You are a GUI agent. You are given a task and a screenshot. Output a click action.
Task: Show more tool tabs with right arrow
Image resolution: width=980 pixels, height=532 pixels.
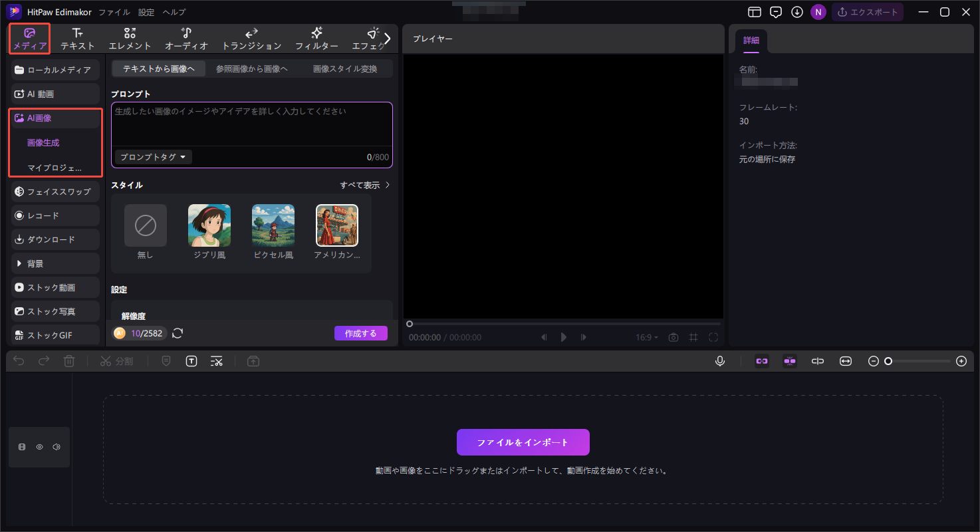point(388,39)
